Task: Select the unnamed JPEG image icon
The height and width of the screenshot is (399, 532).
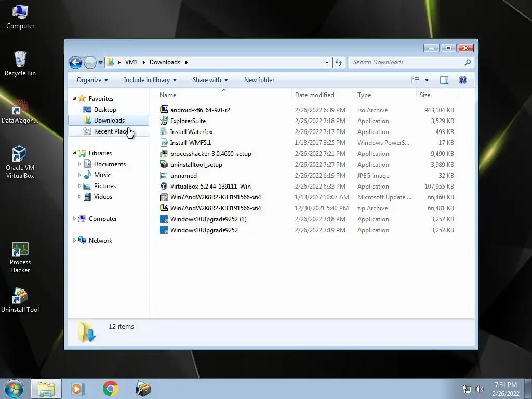Action: [x=164, y=176]
